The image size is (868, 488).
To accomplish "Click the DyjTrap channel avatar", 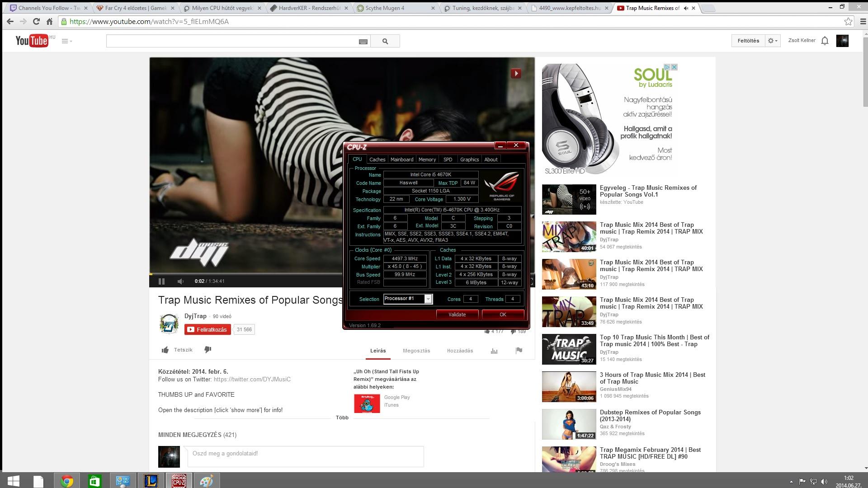I will coord(169,324).
